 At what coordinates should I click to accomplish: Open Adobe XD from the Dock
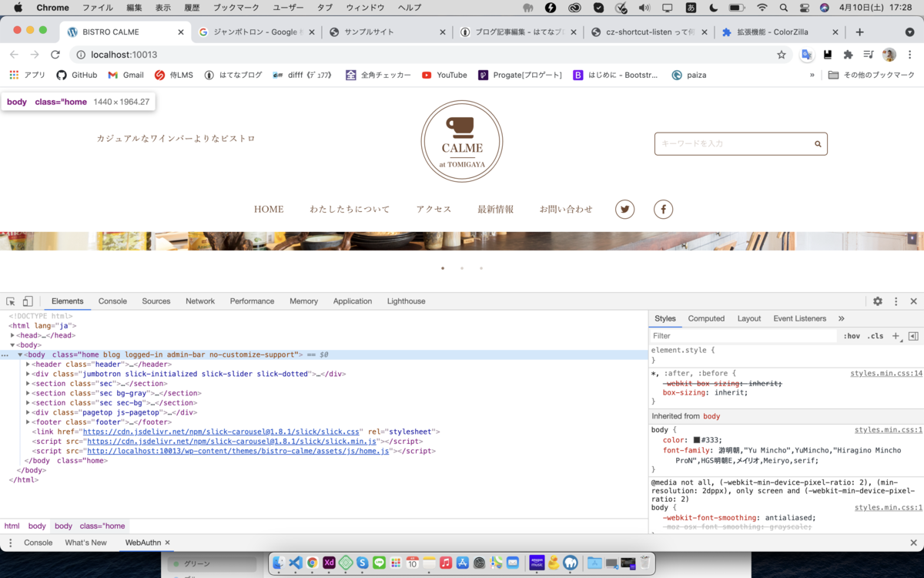point(329,563)
